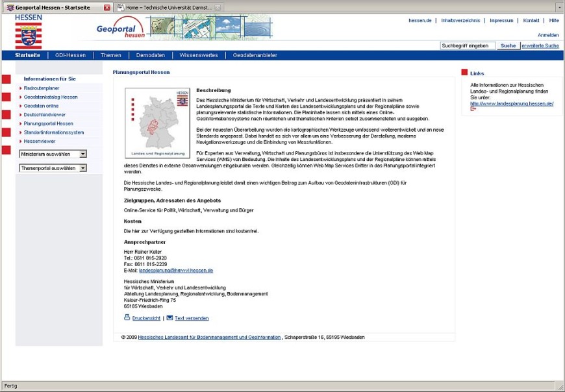Open the erweiterte Suche link
Screen dimensions: 565x392
coord(540,45)
